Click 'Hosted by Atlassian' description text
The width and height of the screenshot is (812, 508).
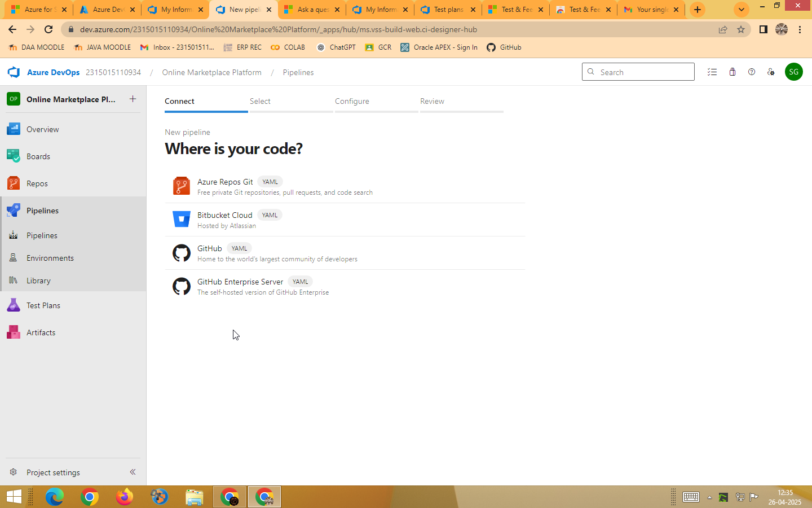[x=227, y=226]
